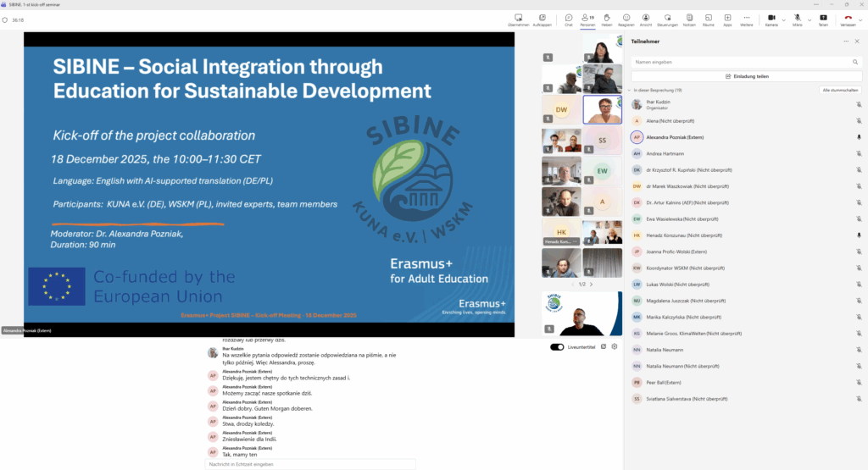Collapse the 'In dieser Besprechung' list
Screen dimensions: 868x470
(629, 90)
